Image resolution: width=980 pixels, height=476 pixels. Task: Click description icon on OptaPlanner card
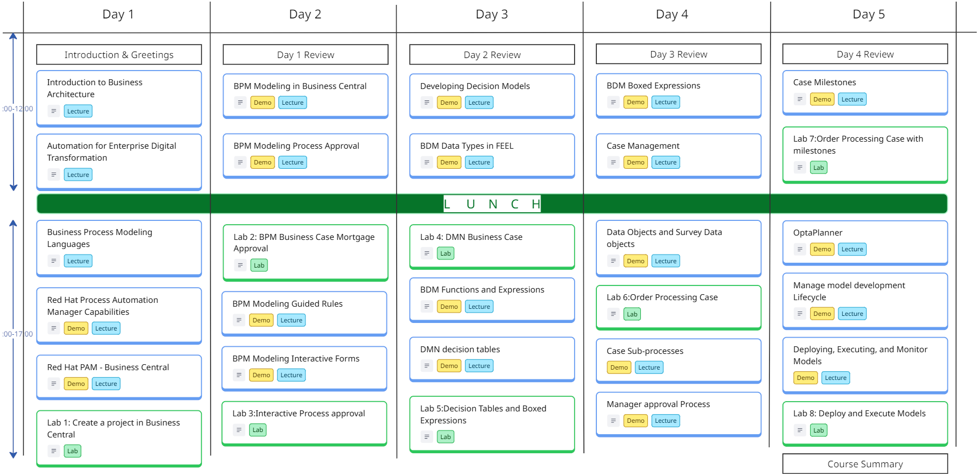[x=799, y=249]
